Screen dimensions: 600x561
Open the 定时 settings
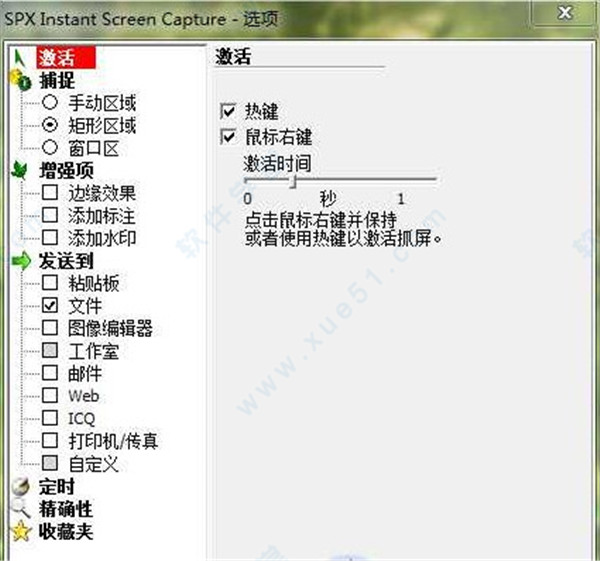(57, 486)
